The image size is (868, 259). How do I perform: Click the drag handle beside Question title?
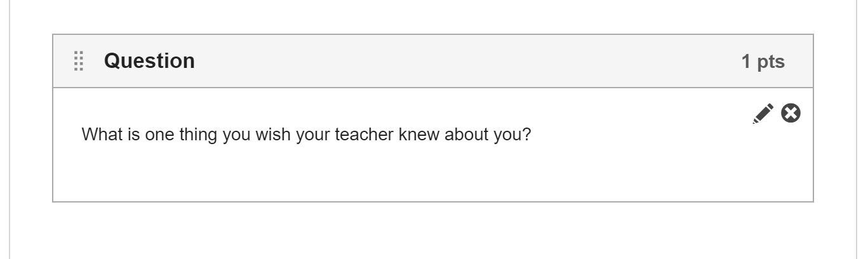tap(79, 61)
